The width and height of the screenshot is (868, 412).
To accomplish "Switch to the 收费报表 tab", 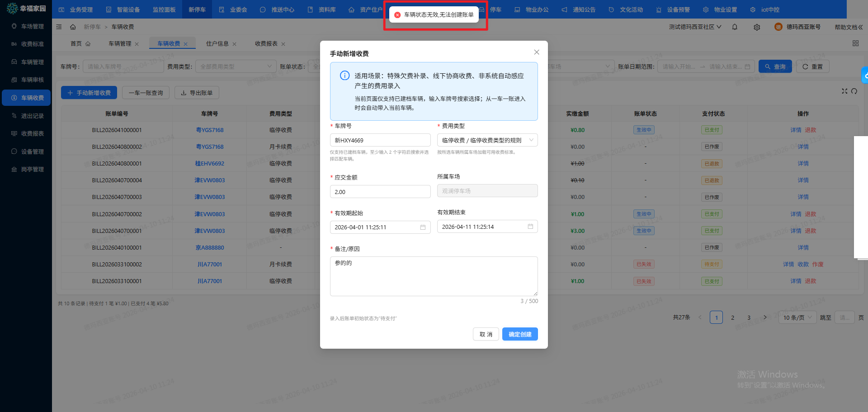I will (266, 44).
